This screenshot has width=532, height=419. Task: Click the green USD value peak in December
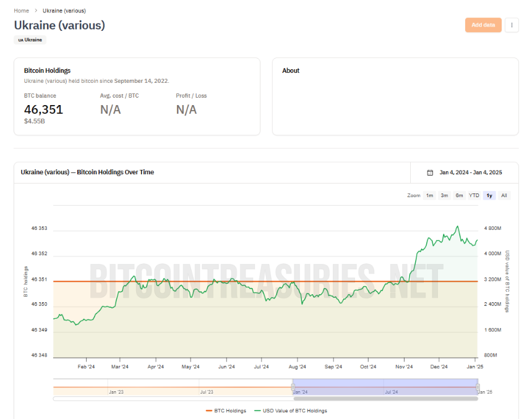458,226
